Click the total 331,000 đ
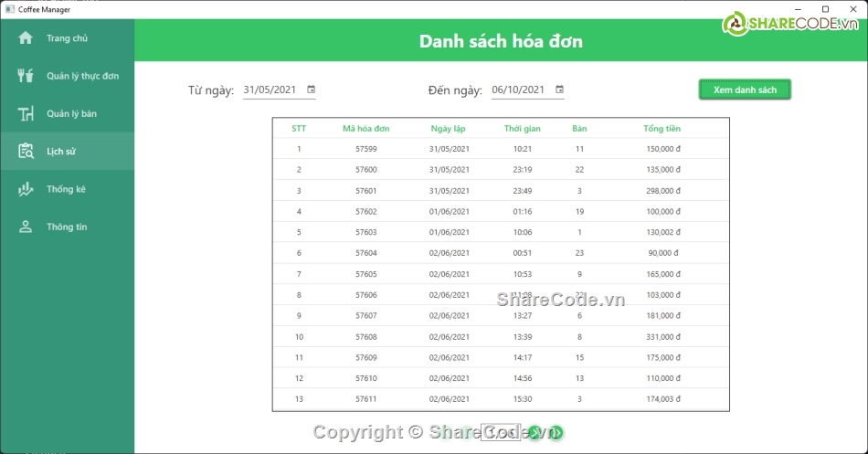 coord(663,337)
